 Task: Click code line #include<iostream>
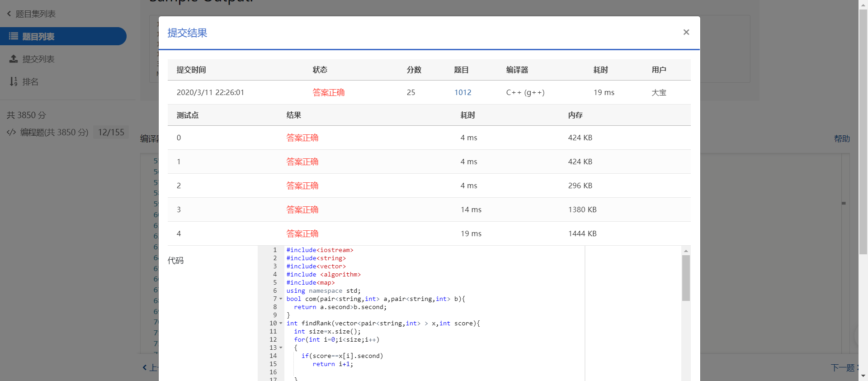(x=320, y=250)
